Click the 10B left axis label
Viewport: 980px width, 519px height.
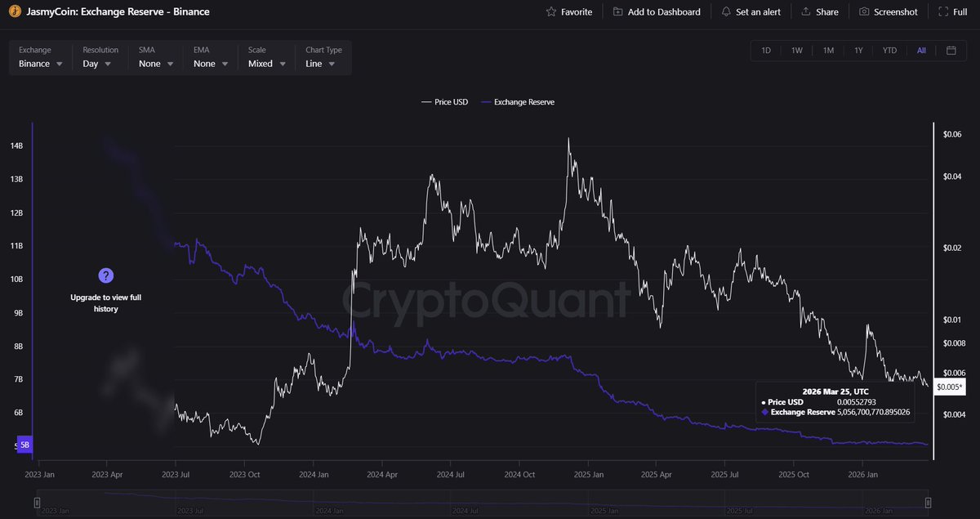pyautogui.click(x=16, y=279)
